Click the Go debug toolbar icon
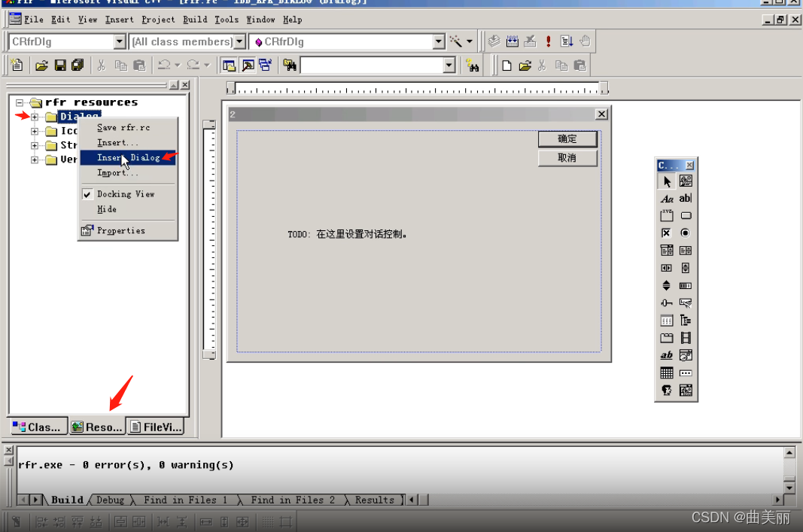The height and width of the screenshot is (532, 803). pyautogui.click(x=567, y=41)
